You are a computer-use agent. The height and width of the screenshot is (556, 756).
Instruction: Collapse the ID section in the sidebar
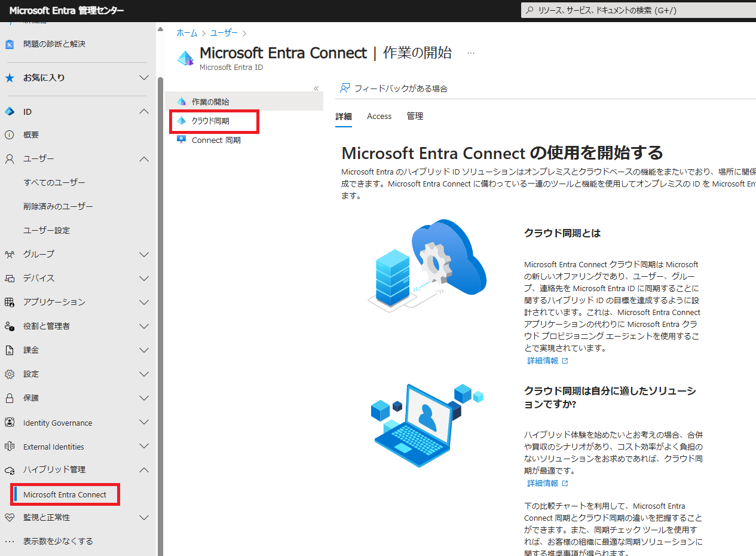143,111
